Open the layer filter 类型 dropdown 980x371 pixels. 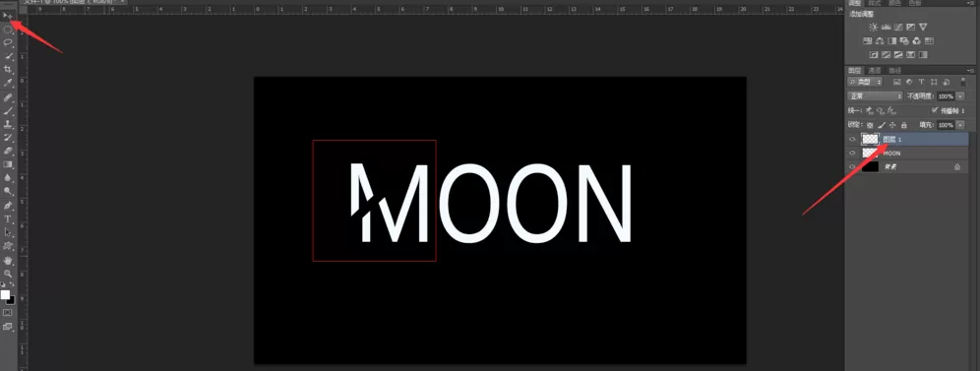(865, 82)
